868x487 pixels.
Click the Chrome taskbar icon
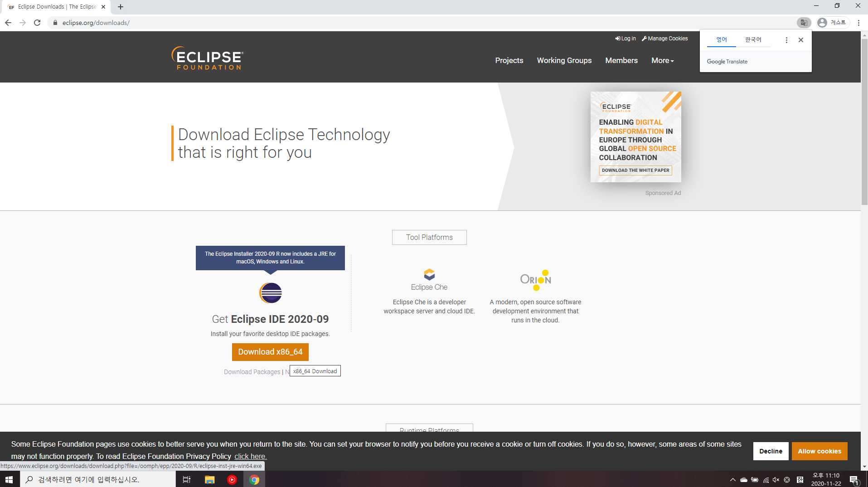(x=254, y=479)
